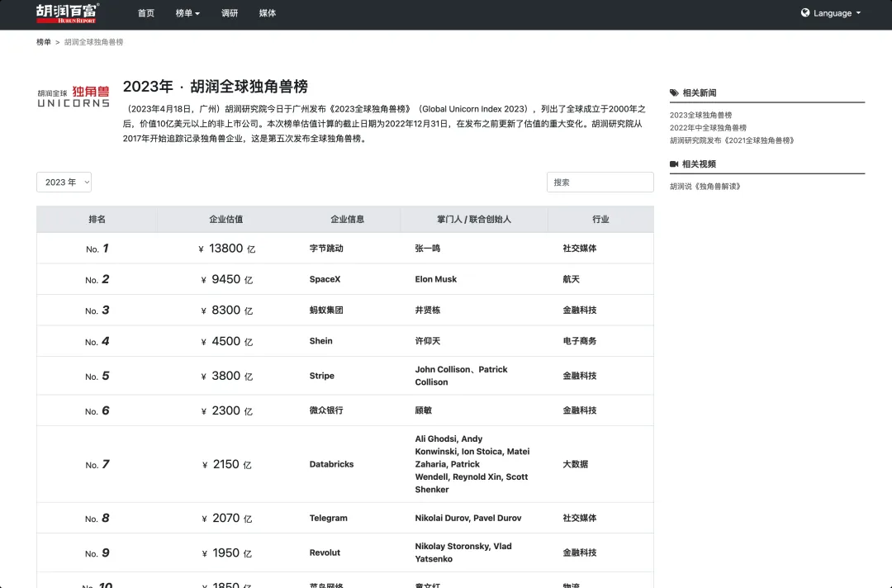Click the 行业 column header
Image resolution: width=892 pixels, height=588 pixels.
(x=600, y=220)
